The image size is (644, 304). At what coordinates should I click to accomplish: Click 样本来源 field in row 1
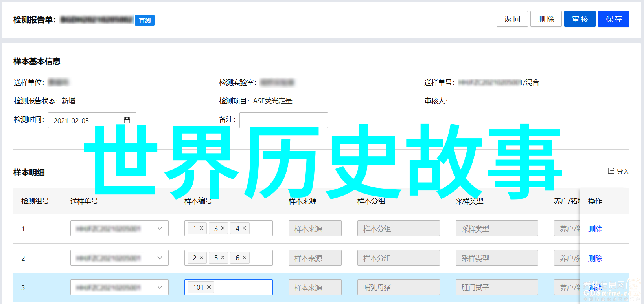point(315,228)
